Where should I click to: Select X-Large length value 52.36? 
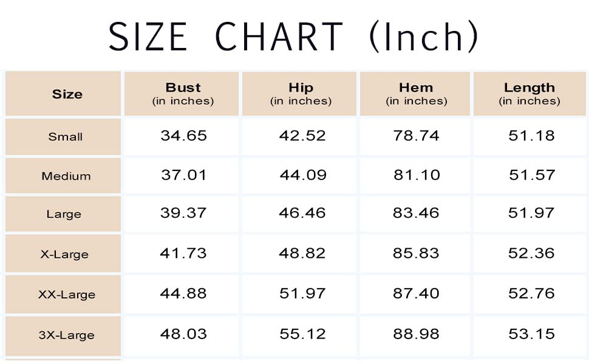[531, 253]
